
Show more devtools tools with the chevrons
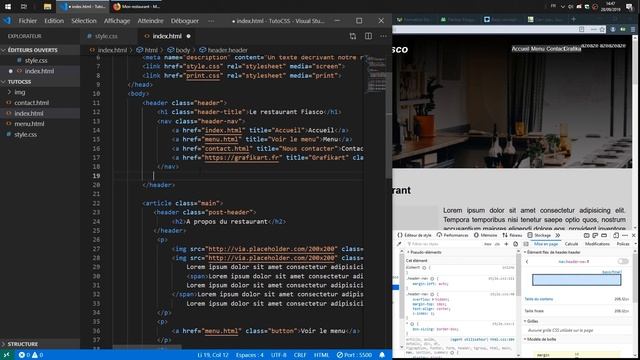(x=558, y=236)
